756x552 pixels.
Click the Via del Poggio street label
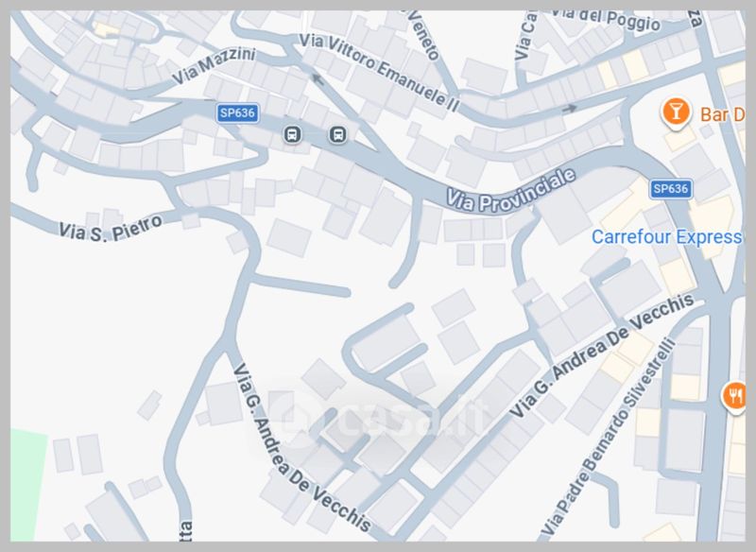coord(605,19)
